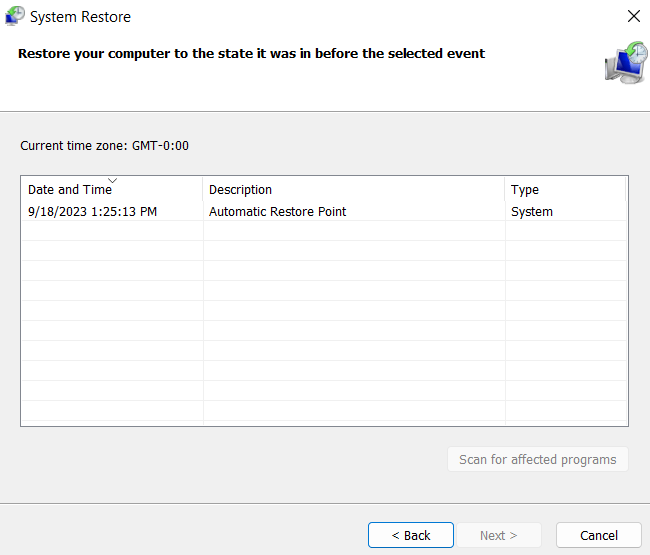Click the bold restore heading text
This screenshot has width=650, height=555.
[251, 53]
